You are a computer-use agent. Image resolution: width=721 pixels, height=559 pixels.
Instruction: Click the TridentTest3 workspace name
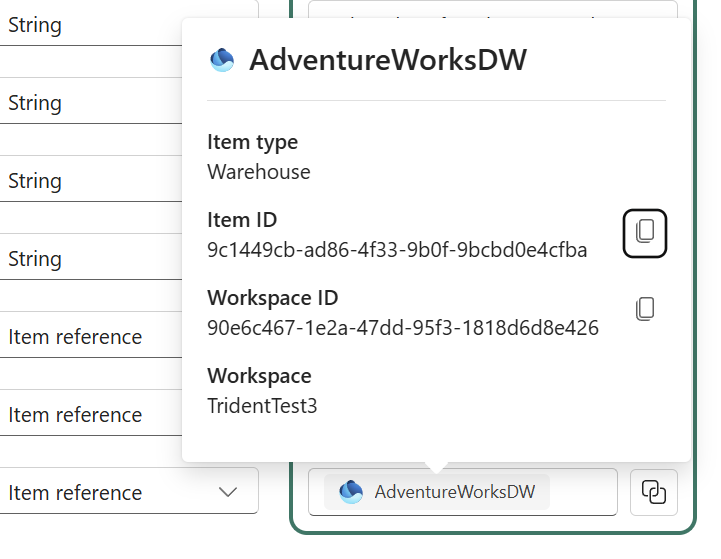262,406
